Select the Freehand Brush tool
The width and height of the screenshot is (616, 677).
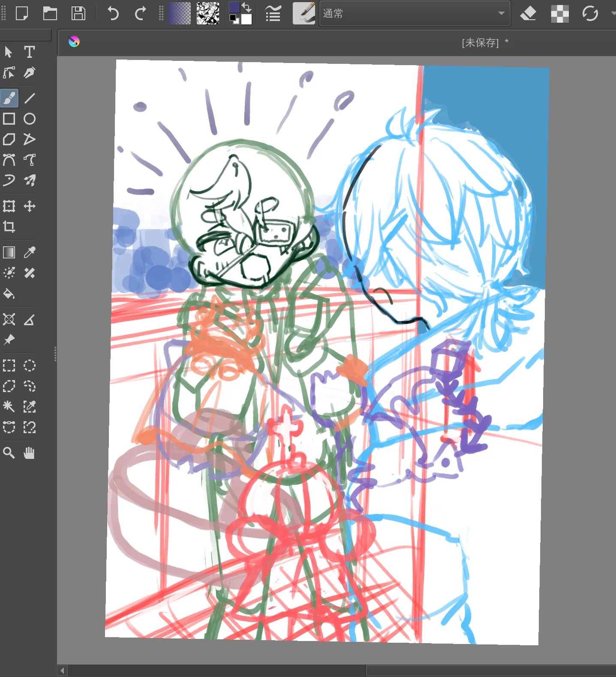[9, 98]
